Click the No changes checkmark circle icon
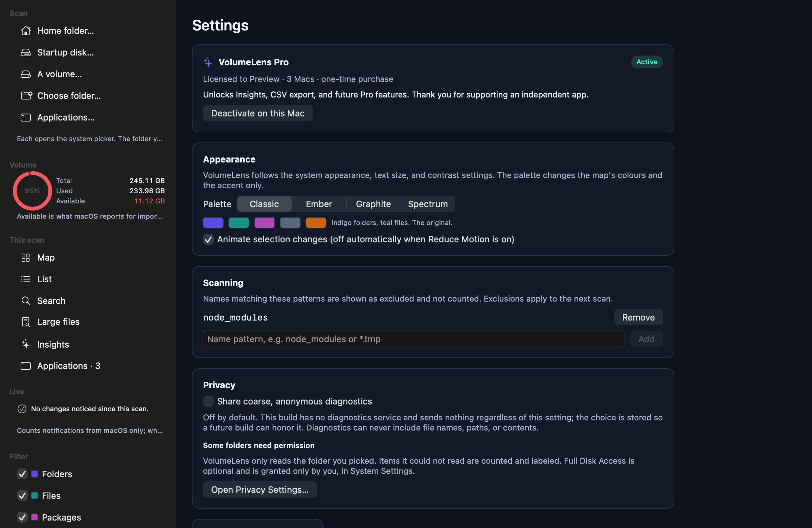The image size is (812, 528). tap(22, 409)
